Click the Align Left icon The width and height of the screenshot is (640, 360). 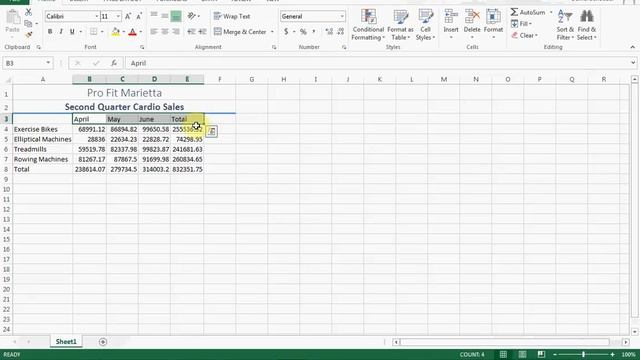point(154,31)
